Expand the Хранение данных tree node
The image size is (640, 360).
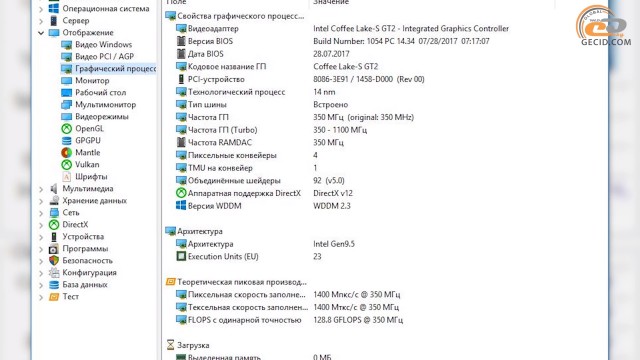[41, 201]
